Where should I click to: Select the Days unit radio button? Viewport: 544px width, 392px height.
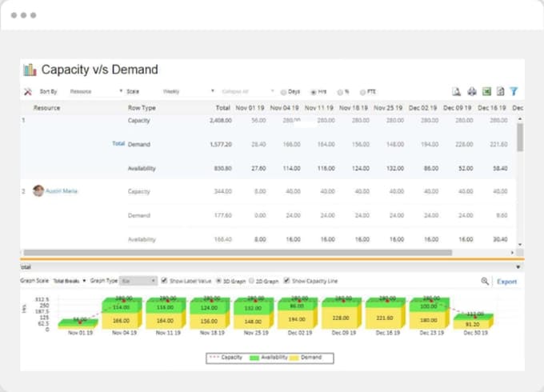[283, 92]
